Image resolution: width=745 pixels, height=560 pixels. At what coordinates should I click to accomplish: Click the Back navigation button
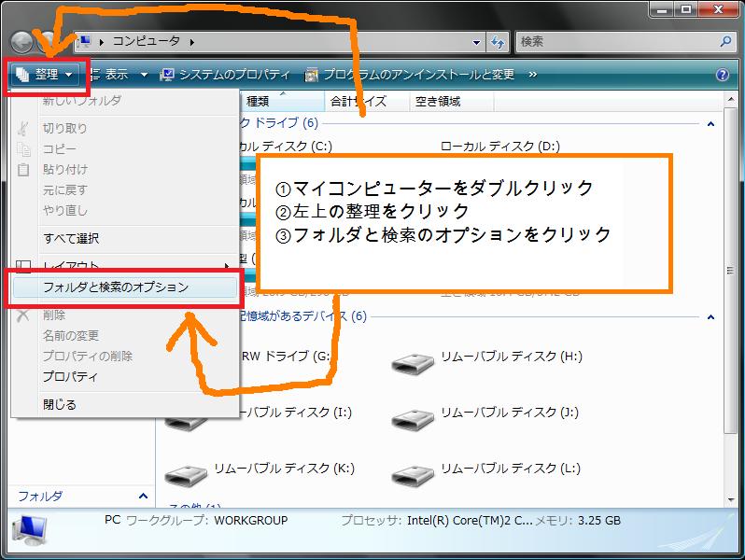click(21, 42)
